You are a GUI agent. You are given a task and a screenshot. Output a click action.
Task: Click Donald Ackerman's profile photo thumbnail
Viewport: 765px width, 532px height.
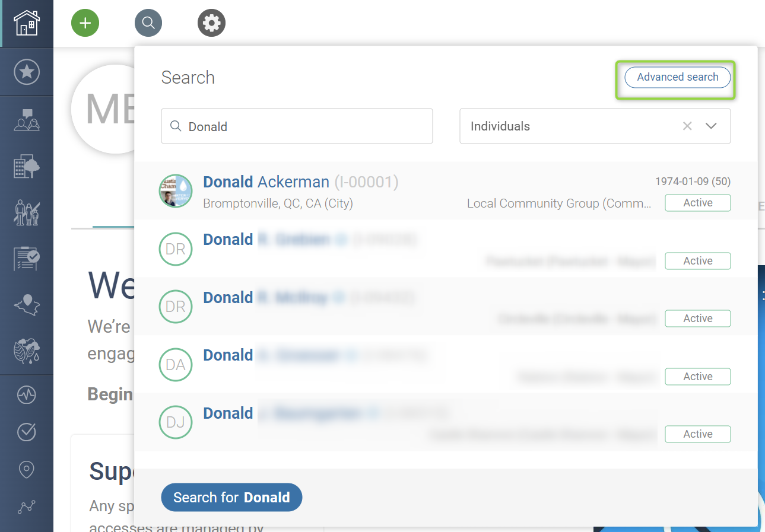[x=176, y=190]
